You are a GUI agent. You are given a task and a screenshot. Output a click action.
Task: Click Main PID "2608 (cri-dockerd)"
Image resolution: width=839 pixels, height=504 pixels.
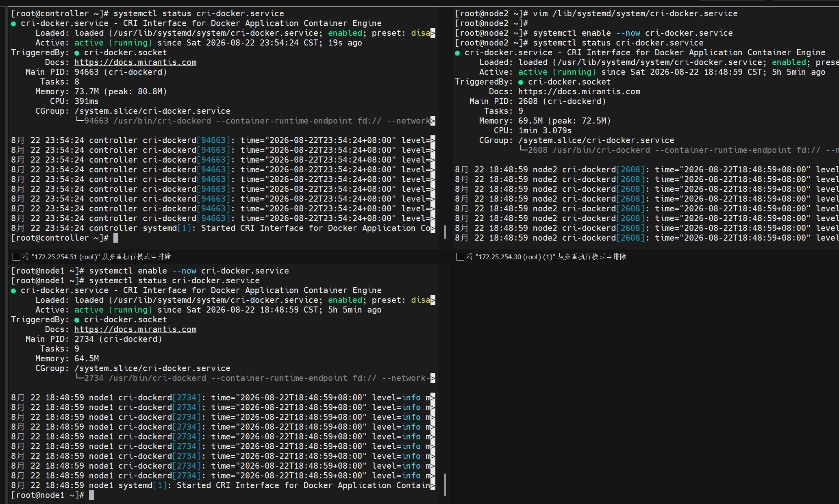point(562,101)
